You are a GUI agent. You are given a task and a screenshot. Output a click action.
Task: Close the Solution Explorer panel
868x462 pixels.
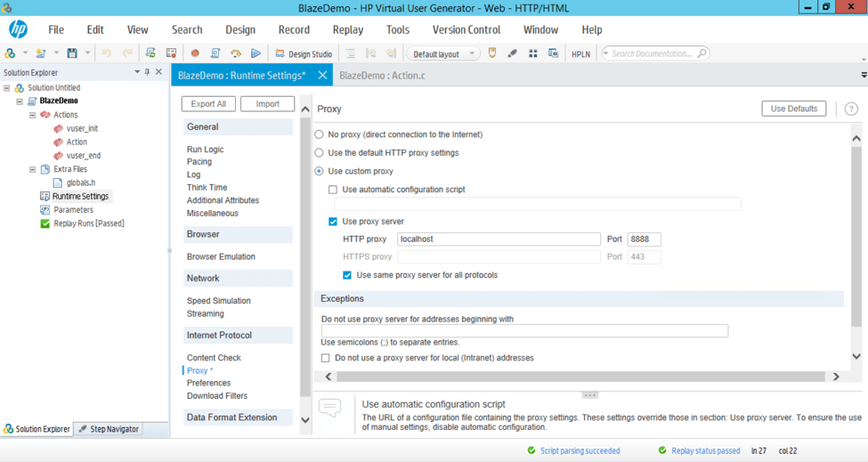click(x=158, y=72)
